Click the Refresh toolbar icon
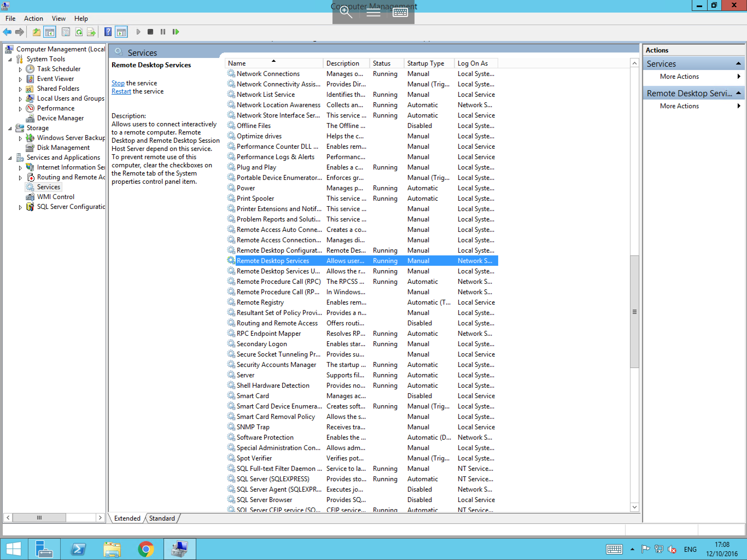747x560 pixels. [79, 32]
